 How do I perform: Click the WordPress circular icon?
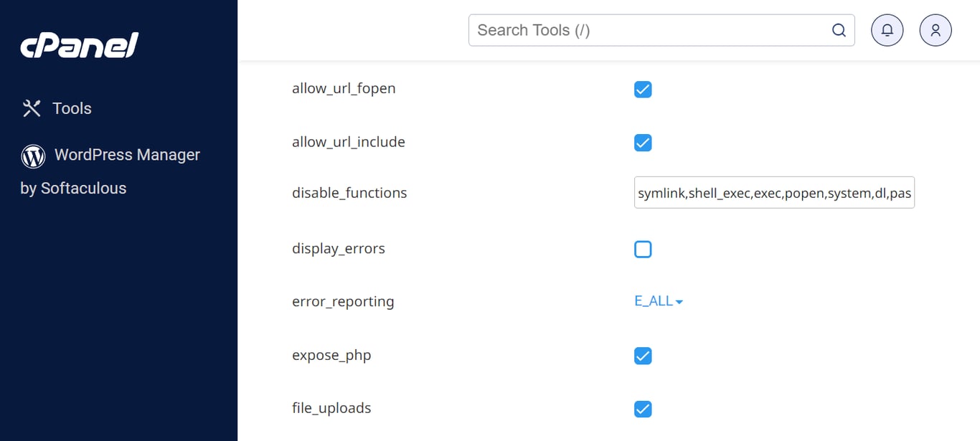33,156
